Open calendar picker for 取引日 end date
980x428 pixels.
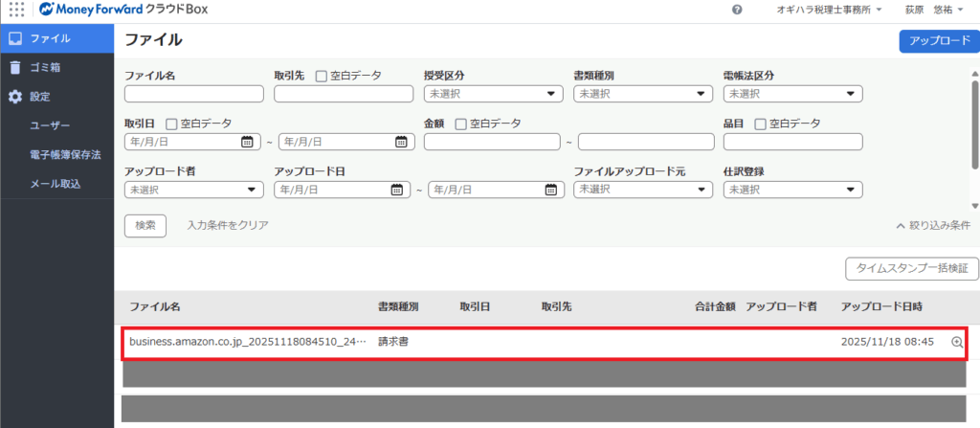401,142
